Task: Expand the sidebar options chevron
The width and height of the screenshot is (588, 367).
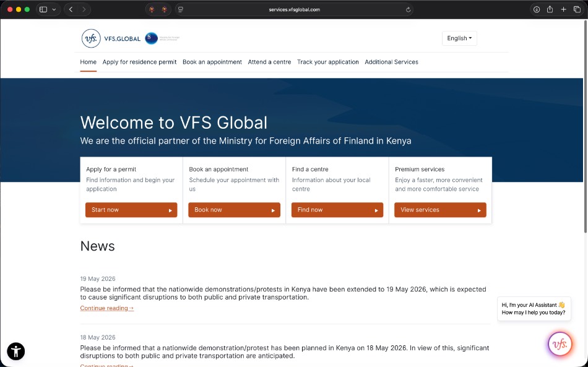Action: point(54,10)
